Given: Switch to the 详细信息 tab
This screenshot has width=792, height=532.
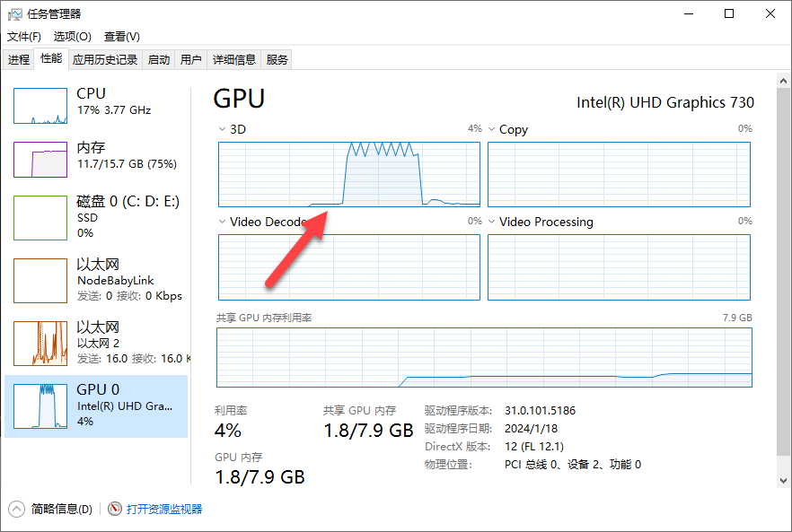Looking at the screenshot, I should coord(233,60).
